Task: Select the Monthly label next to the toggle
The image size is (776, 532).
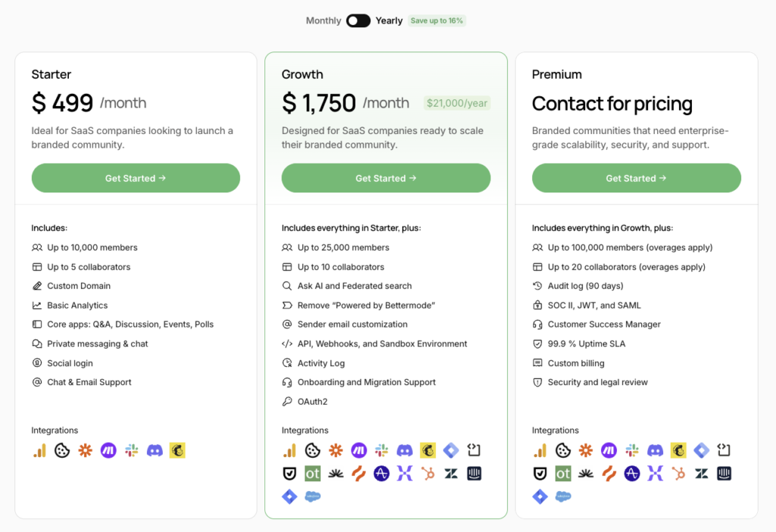Action: [x=324, y=20]
